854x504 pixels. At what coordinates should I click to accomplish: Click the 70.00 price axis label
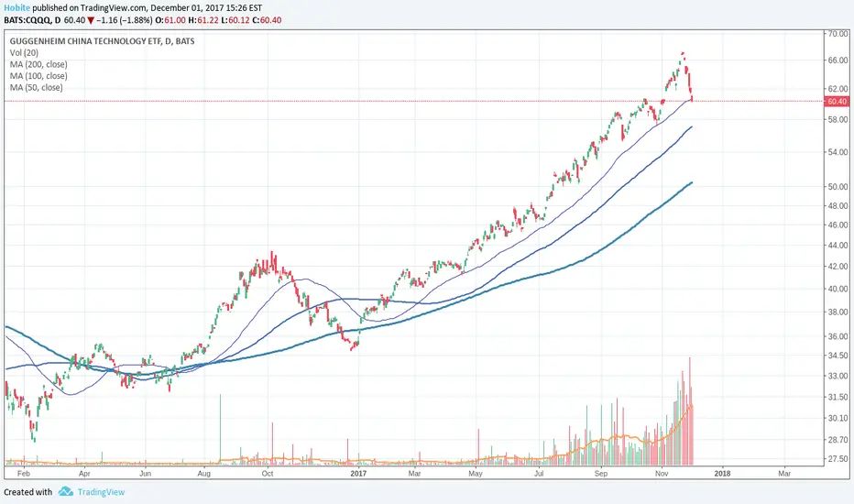pos(838,34)
